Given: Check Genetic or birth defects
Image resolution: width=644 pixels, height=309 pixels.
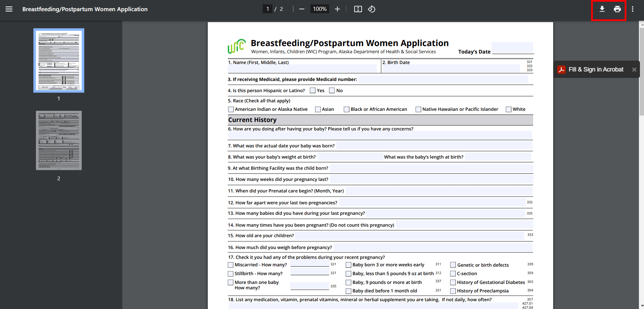Looking at the screenshot, I should (453, 265).
